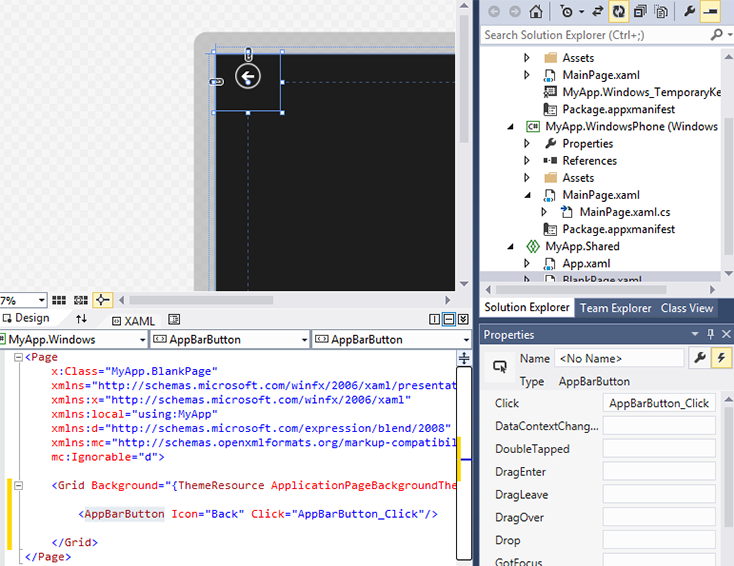Viewport: 734px width, 566px height.
Task: Collapse the MyApp.WindowsPhone project node
Action: tap(511, 126)
